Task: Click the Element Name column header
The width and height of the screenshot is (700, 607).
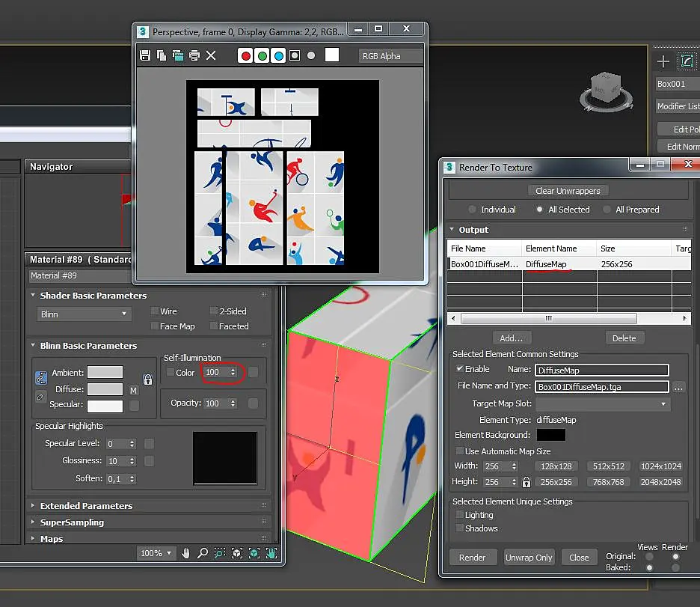Action: point(559,248)
